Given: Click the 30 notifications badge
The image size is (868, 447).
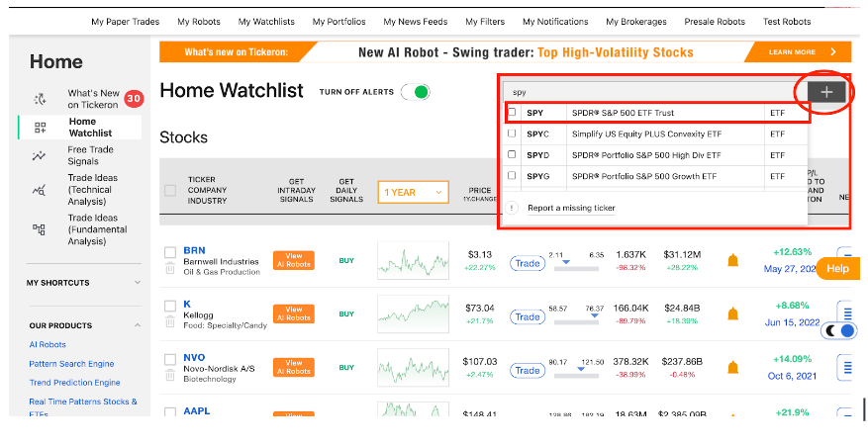Looking at the screenshot, I should 134,99.
